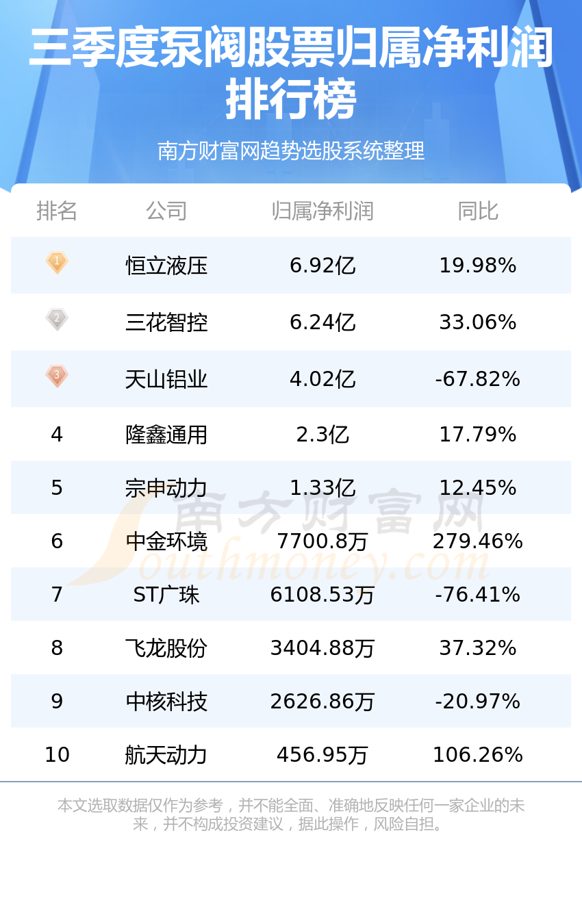
Task: Open 飞龙股份 company entry
Action: coord(166,648)
